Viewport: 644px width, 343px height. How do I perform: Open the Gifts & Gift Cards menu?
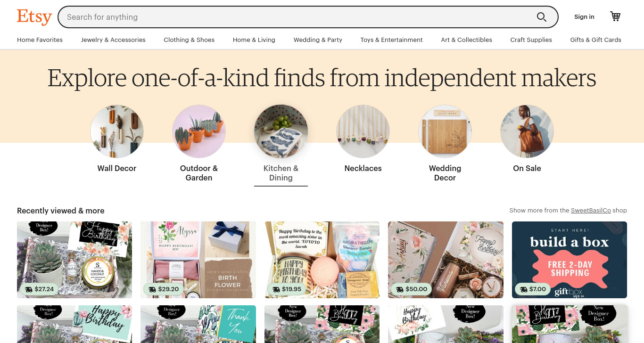(595, 40)
